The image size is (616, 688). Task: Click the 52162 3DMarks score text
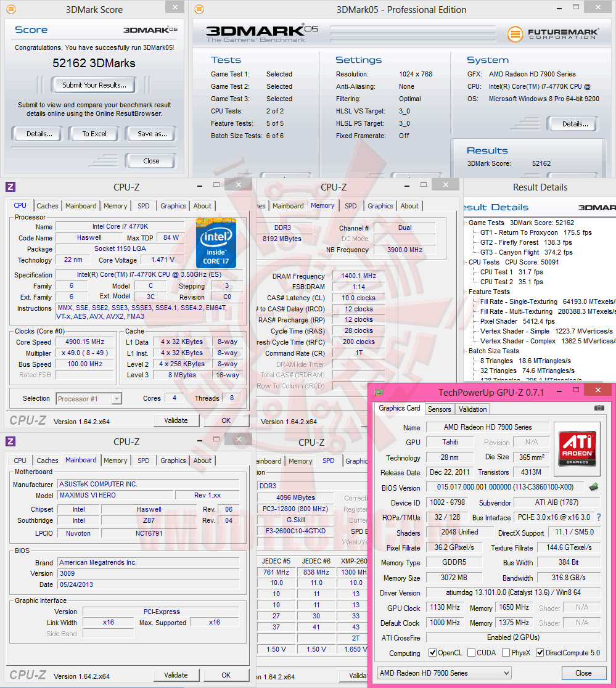94,63
